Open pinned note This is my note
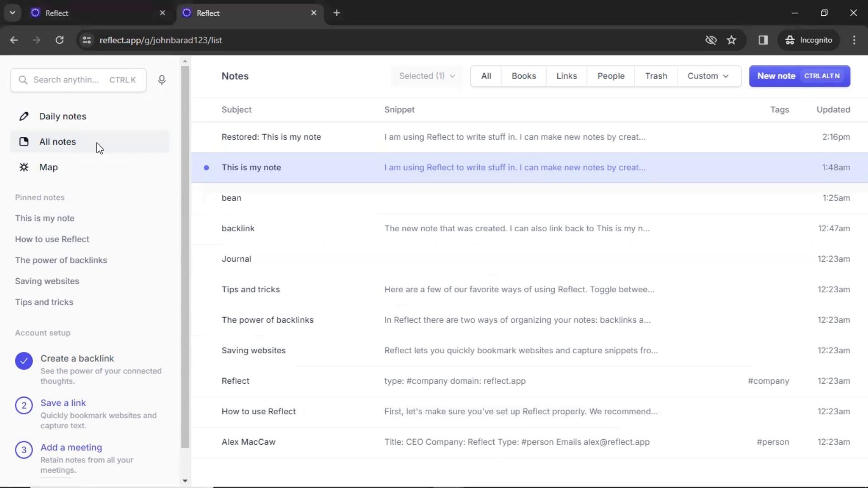This screenshot has width=868, height=488. pyautogui.click(x=45, y=218)
